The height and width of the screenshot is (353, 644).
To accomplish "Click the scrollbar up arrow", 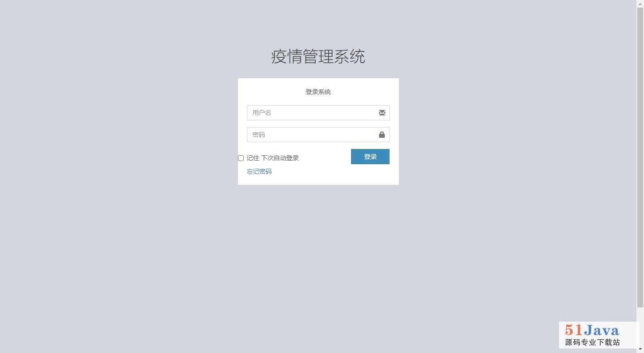I will (640, 3).
